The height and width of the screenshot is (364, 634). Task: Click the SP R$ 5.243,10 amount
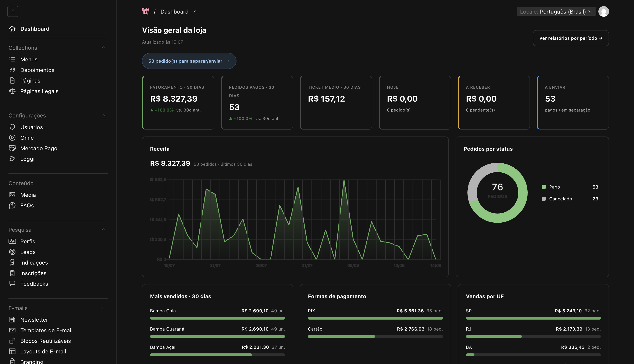568,311
